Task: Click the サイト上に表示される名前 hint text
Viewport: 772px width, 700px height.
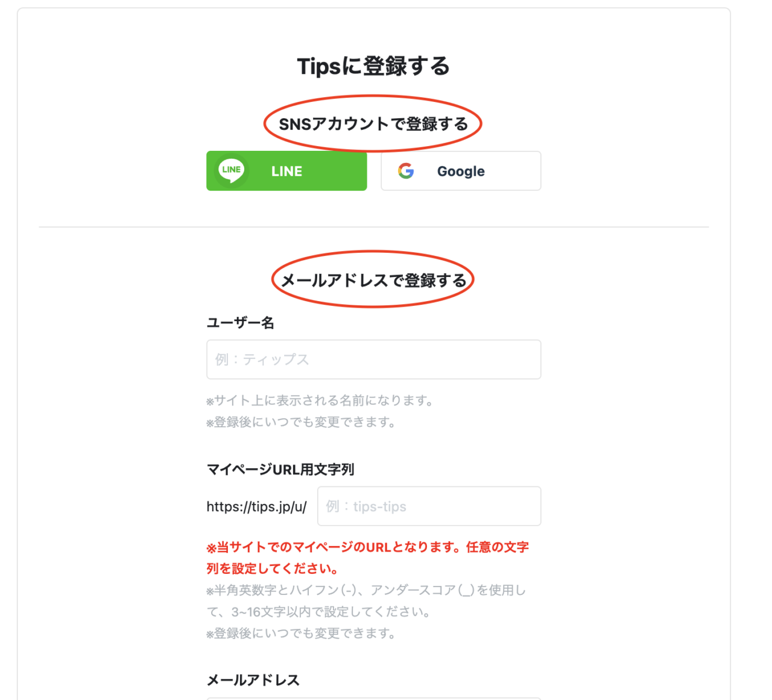Action: [320, 401]
